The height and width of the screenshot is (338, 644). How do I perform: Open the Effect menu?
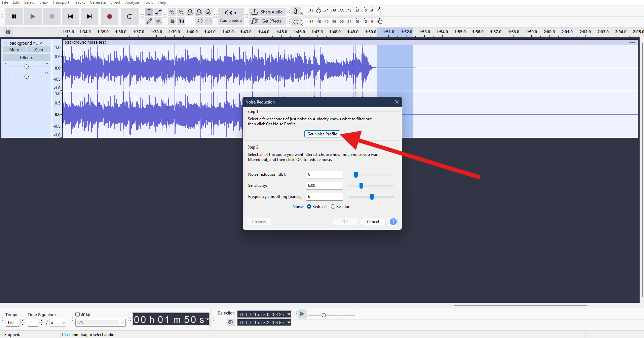coord(115,2)
